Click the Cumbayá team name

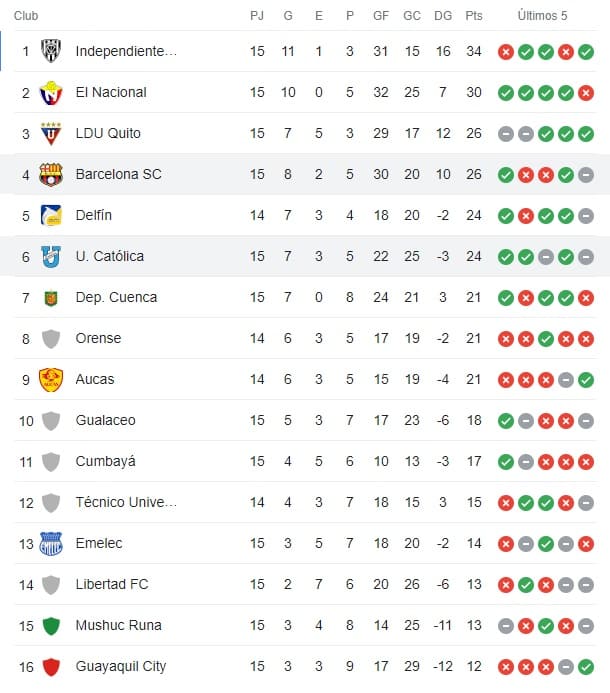coord(105,461)
